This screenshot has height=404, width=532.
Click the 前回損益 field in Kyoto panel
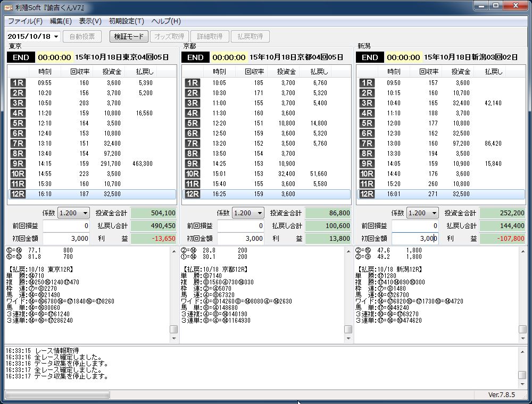pos(240,226)
